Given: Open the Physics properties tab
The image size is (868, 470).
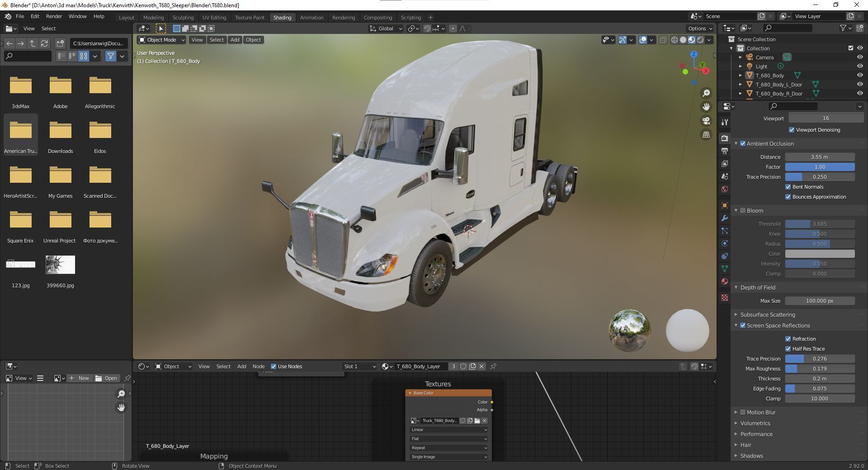Looking at the screenshot, I should pyautogui.click(x=725, y=243).
